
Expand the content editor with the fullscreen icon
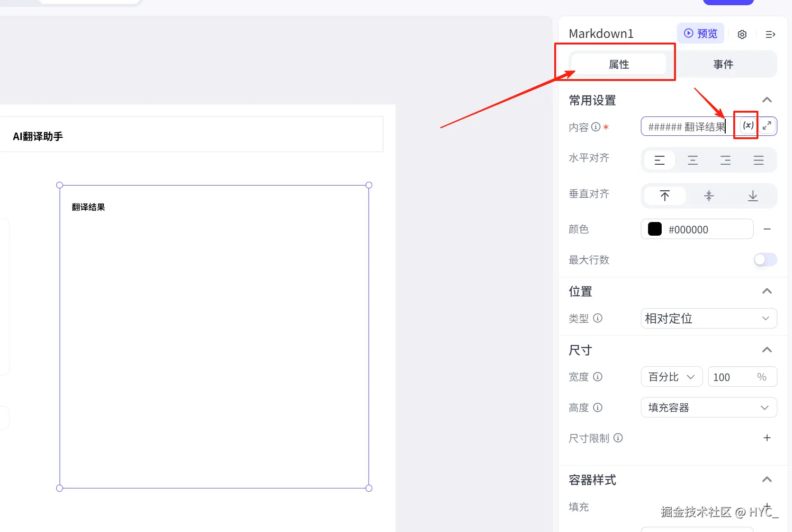(x=767, y=125)
